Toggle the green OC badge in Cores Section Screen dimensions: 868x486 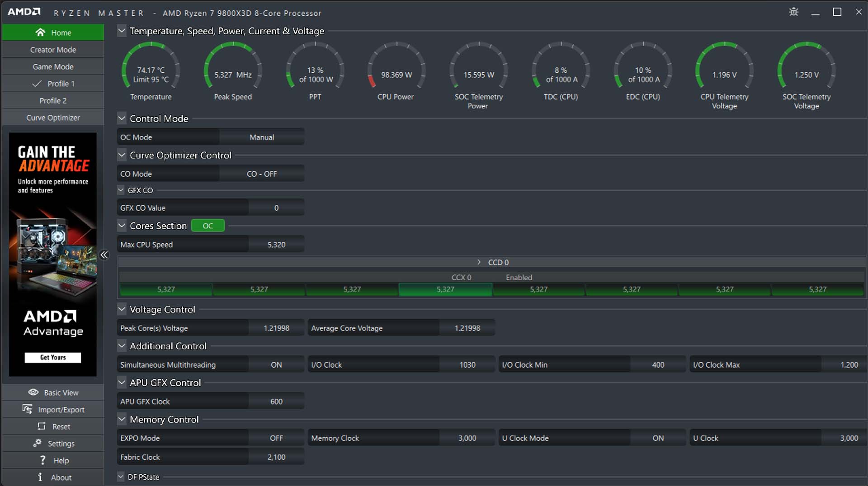click(208, 226)
